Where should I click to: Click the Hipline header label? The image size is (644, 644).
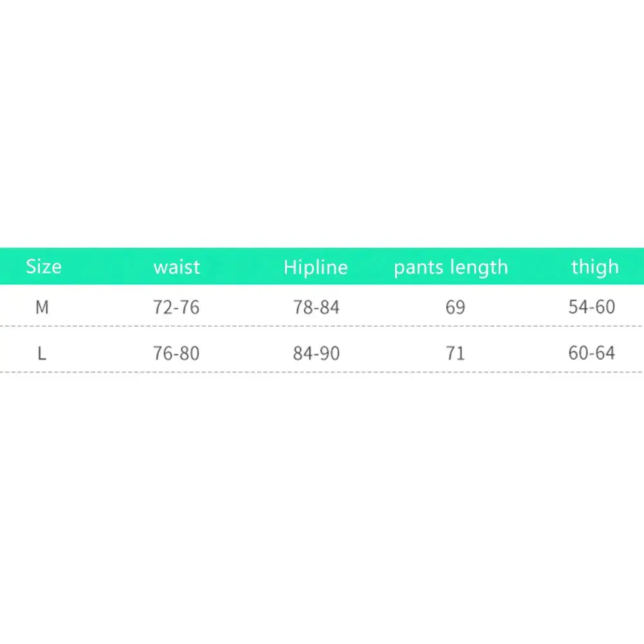point(316,268)
